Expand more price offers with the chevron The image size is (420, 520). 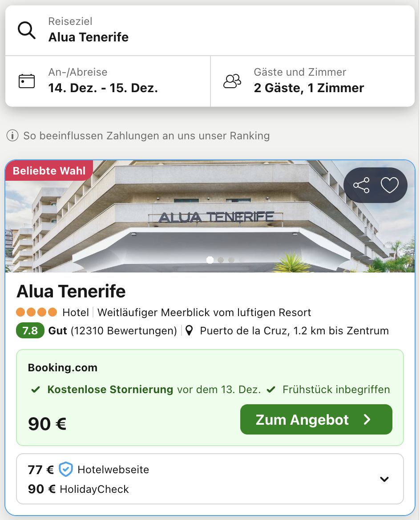pos(384,479)
